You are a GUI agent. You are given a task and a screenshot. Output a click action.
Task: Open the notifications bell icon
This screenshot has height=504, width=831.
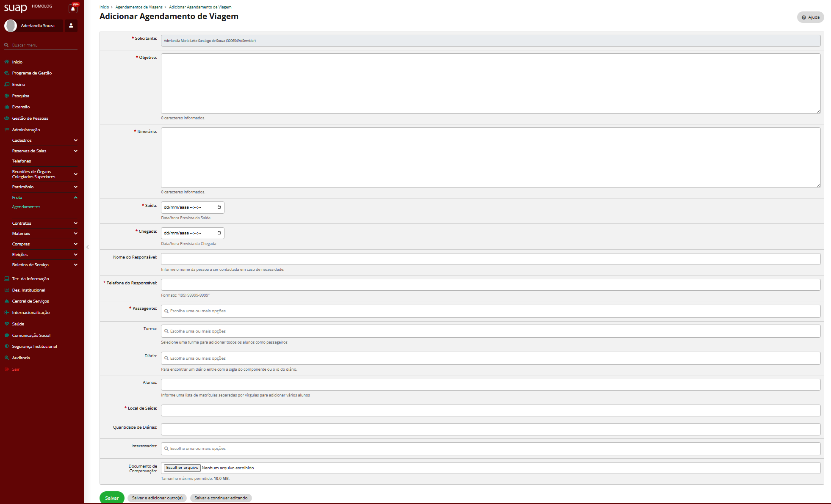pyautogui.click(x=73, y=8)
